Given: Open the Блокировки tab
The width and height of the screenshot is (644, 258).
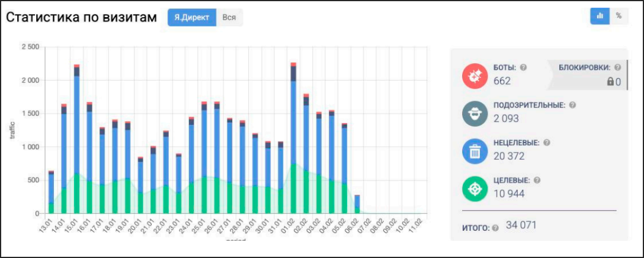Looking at the screenshot, I should (585, 67).
